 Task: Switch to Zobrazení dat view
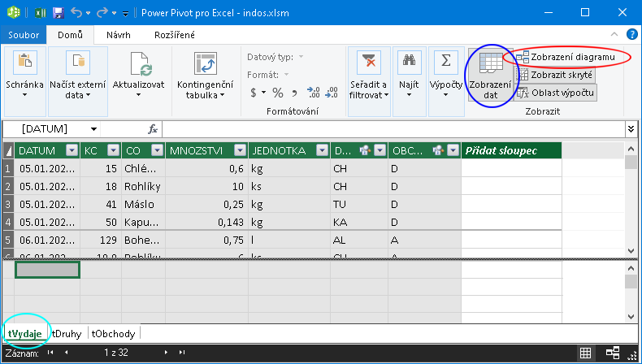pos(490,76)
